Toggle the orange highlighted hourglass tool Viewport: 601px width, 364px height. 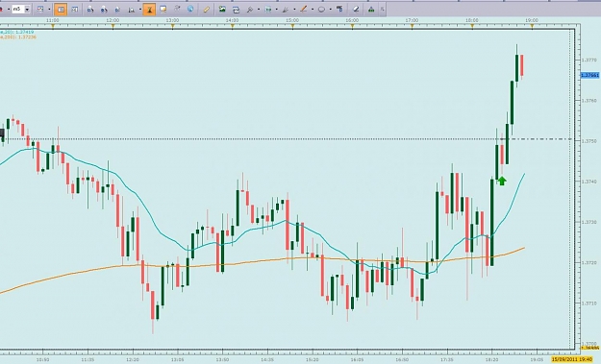point(149,10)
